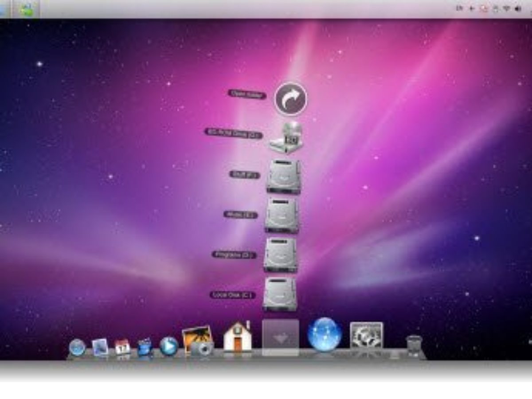Click the 'Open folder' label in the stack
Screen dimensions: 532x399
tap(247, 94)
